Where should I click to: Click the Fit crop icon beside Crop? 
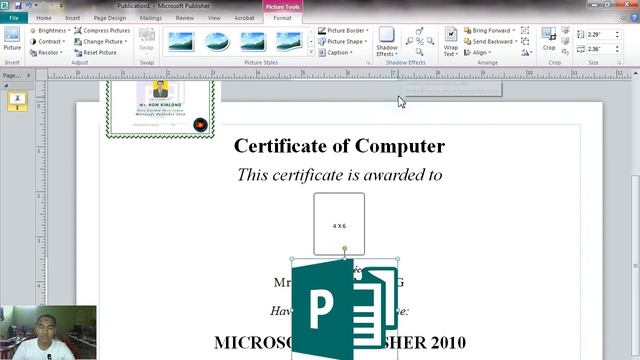tap(565, 31)
